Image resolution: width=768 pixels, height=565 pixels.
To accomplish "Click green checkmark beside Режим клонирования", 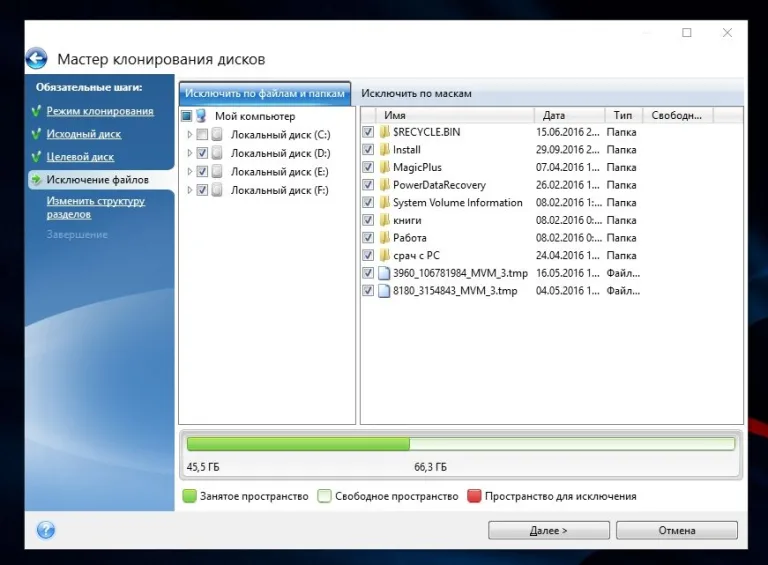I will [36, 111].
